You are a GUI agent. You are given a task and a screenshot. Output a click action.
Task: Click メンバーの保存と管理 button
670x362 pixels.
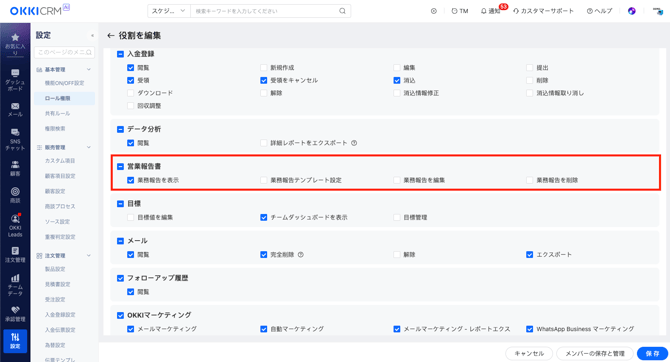(595, 353)
